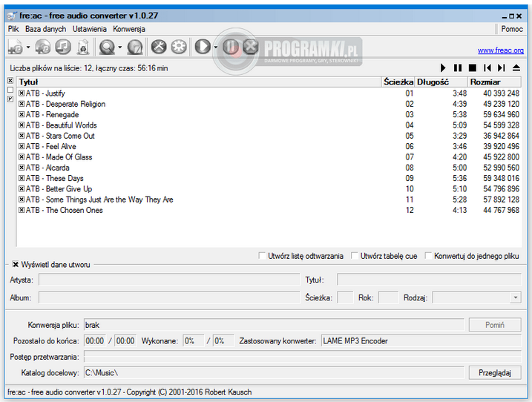Click the Postęp przetwarzania progress bar

pyautogui.click(x=302, y=357)
